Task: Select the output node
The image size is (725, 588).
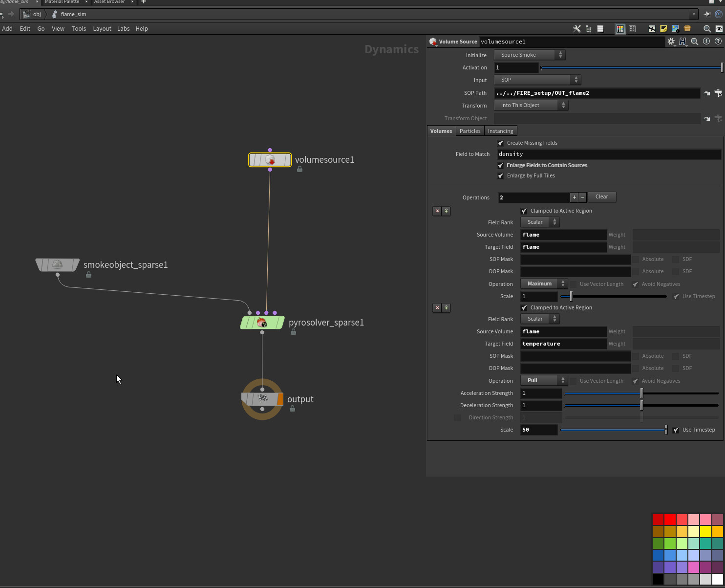Action: pyautogui.click(x=262, y=399)
